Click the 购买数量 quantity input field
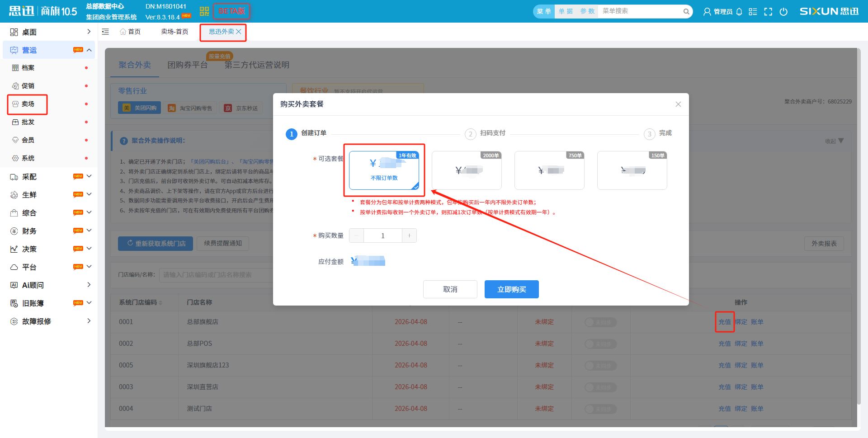 tap(383, 235)
